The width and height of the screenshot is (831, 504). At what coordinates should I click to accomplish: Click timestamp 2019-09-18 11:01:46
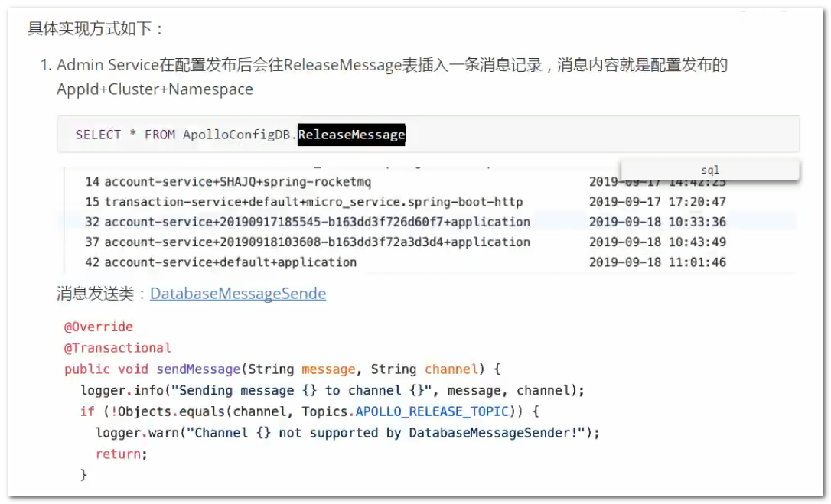[658, 262]
